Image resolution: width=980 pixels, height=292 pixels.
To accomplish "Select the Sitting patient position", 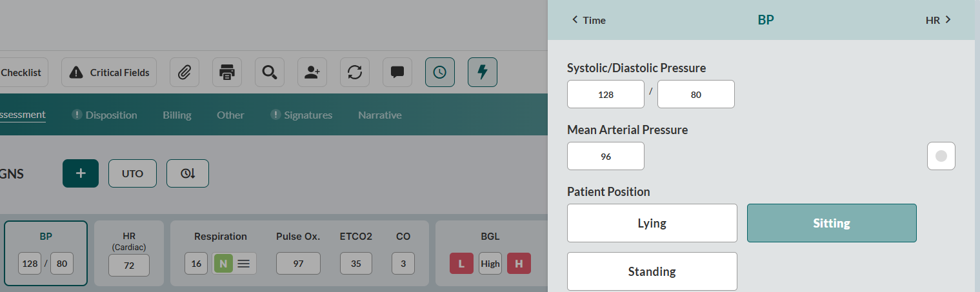I will point(832,223).
